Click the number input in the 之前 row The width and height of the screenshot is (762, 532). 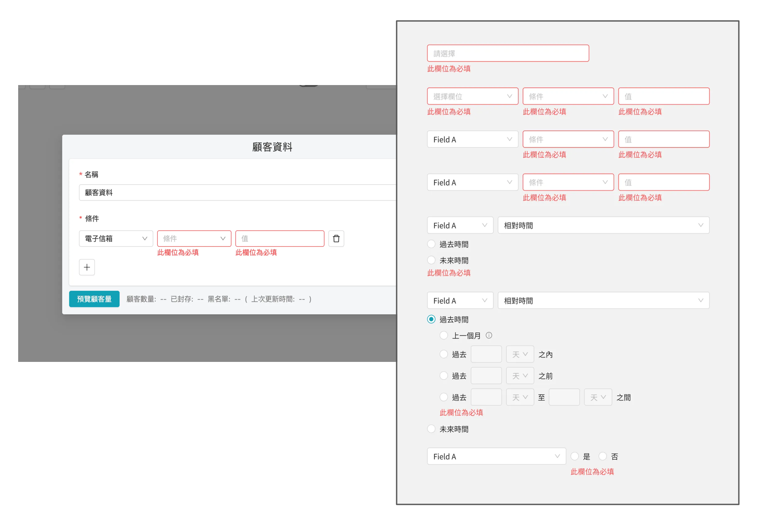click(486, 375)
